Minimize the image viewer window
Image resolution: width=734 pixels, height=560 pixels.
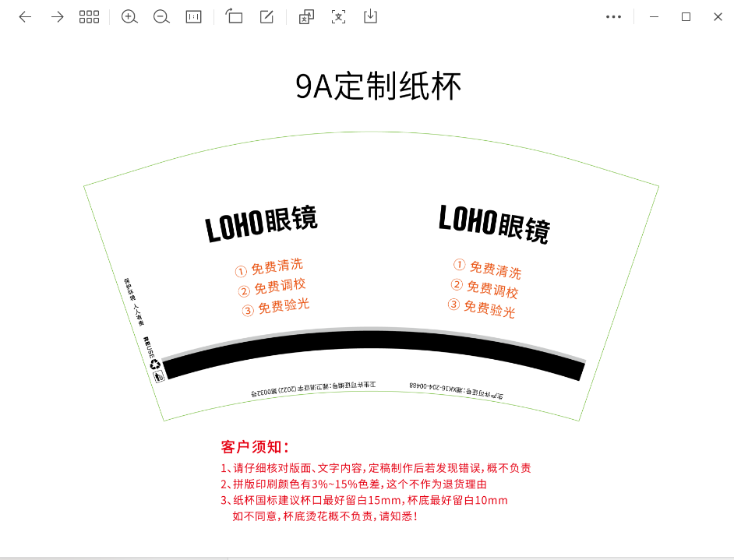pos(654,17)
